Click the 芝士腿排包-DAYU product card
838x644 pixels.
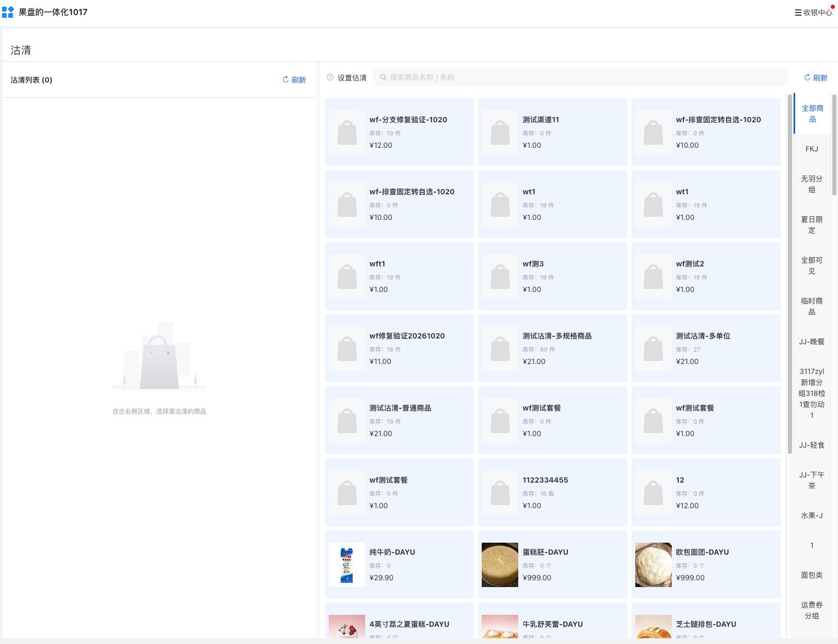coord(706,620)
